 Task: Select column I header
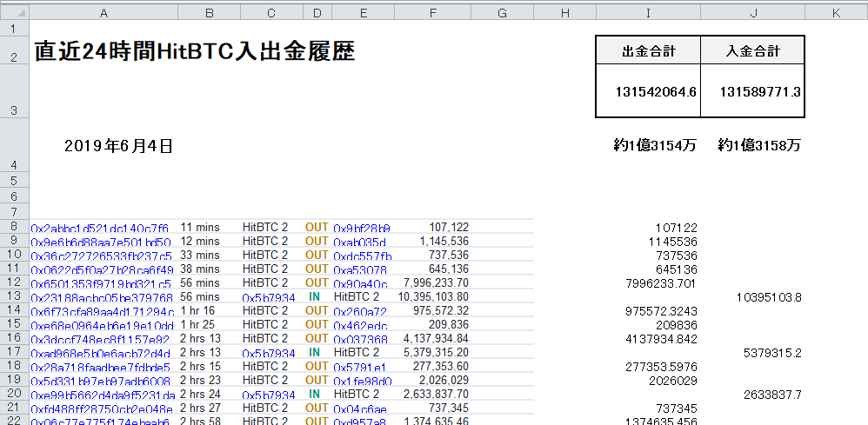(648, 13)
